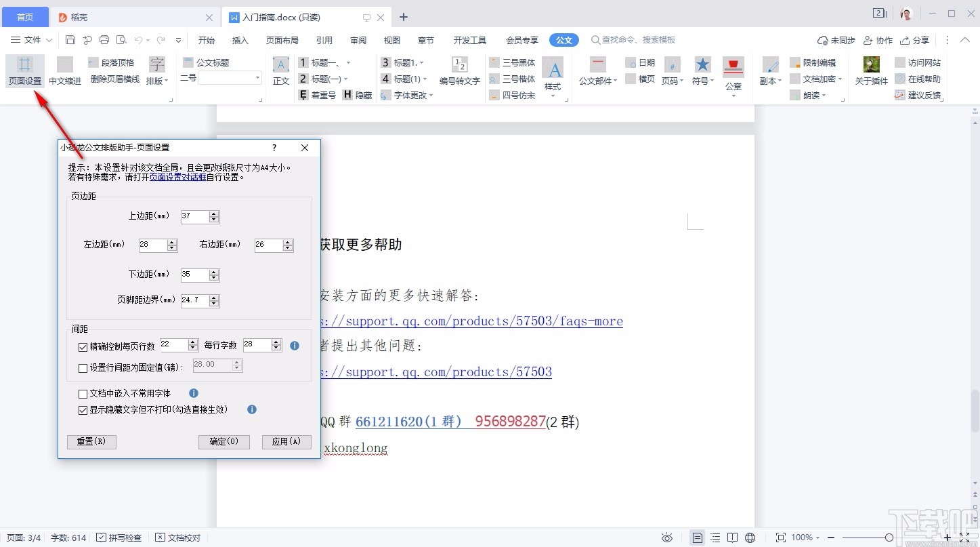
Task: Click the 上边距 value input field
Action: (x=195, y=216)
